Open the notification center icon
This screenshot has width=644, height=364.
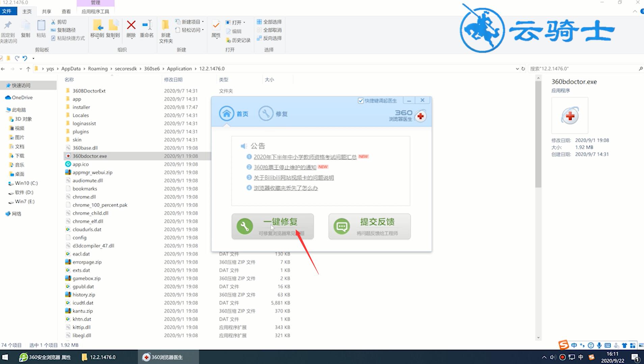[x=635, y=357]
